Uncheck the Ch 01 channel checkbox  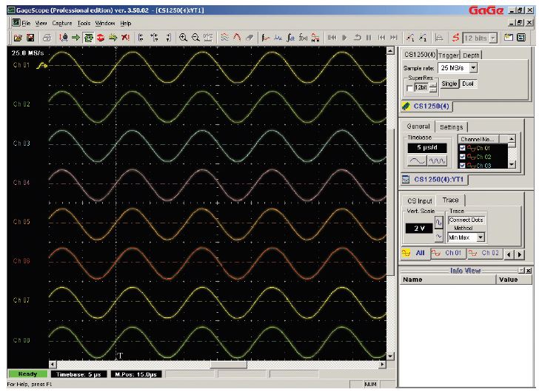pos(462,148)
